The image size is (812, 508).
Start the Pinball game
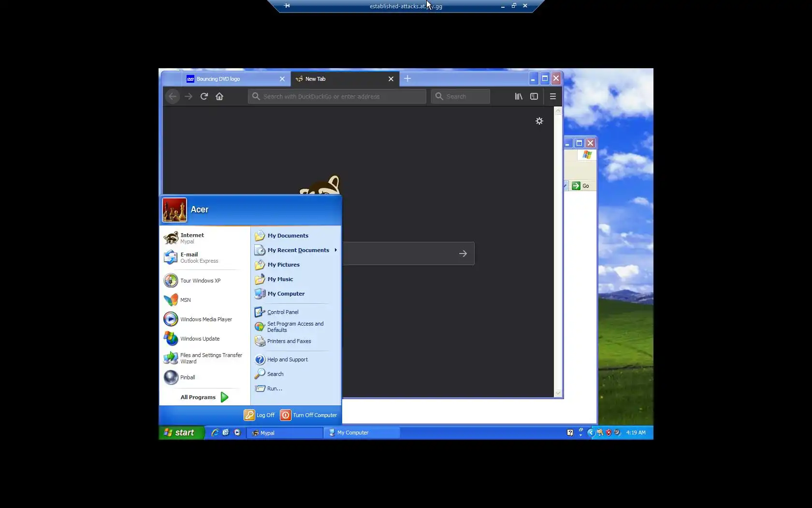205,377
